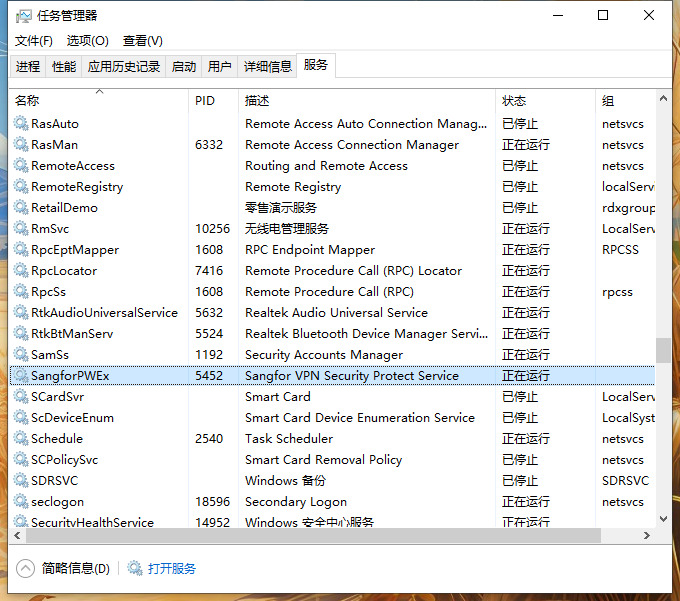680x601 pixels.
Task: Sort services by PID column header
Action: (204, 101)
